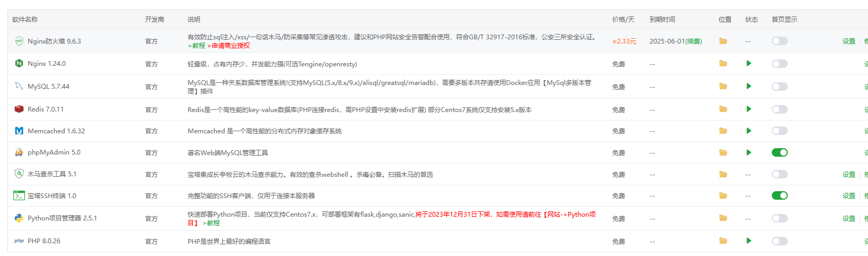The width and height of the screenshot is (868, 256).
Task: Enable homepage display for MySQL 5.7.44
Action: pyautogui.click(x=780, y=87)
